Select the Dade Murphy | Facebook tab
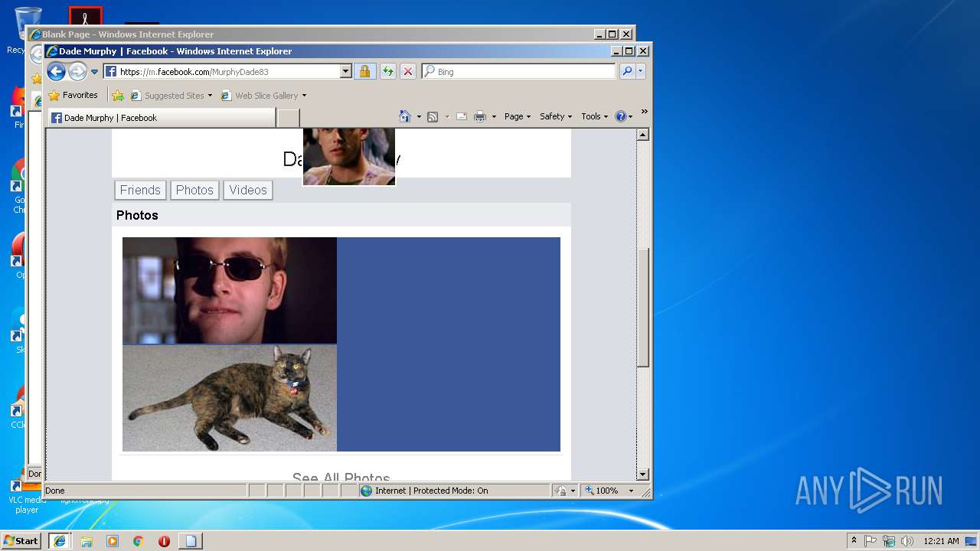Screen dimensions: 980x551 [162, 118]
